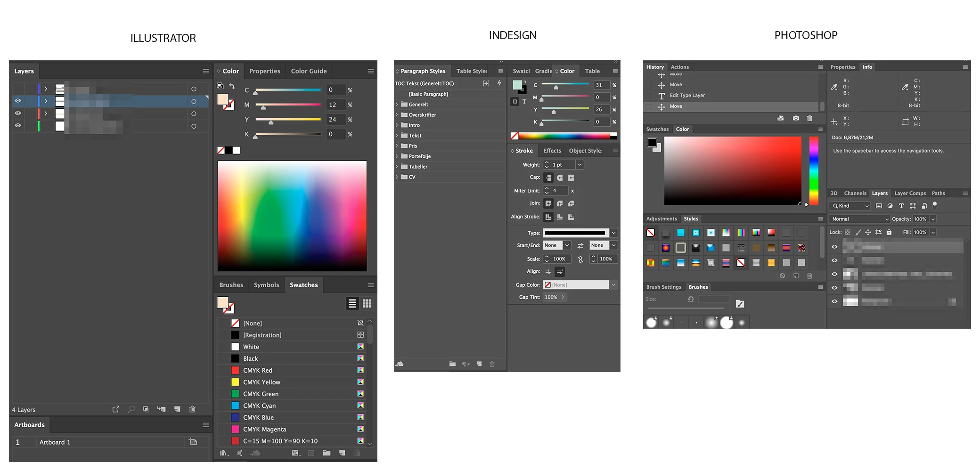The height and width of the screenshot is (471, 980).
Task: Click type layer filter T icon in Photoshop
Action: click(x=901, y=206)
